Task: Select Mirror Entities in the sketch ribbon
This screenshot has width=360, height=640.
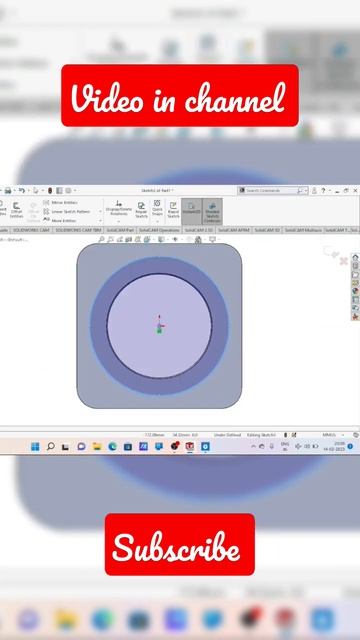Action: pyautogui.click(x=60, y=202)
